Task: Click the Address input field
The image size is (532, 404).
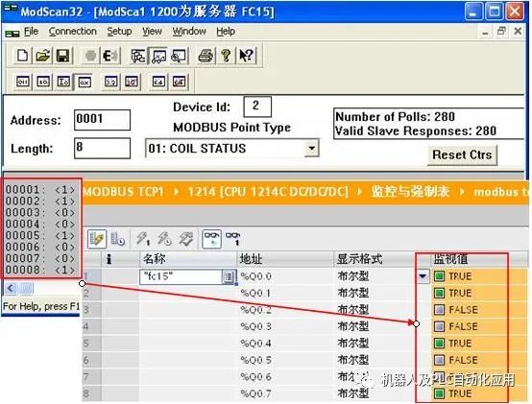Action: pyautogui.click(x=102, y=120)
